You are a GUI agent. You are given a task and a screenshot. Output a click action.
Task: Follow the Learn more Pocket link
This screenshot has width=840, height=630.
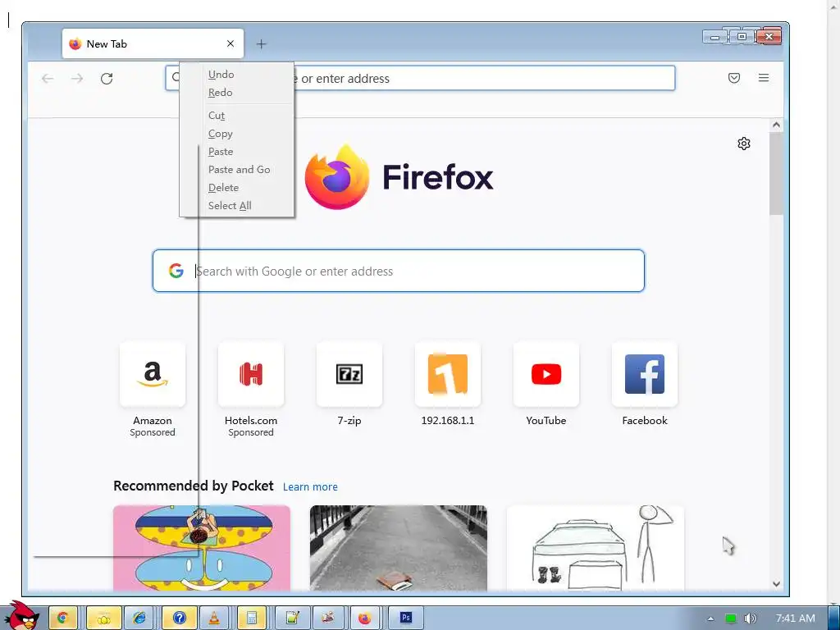[310, 487]
